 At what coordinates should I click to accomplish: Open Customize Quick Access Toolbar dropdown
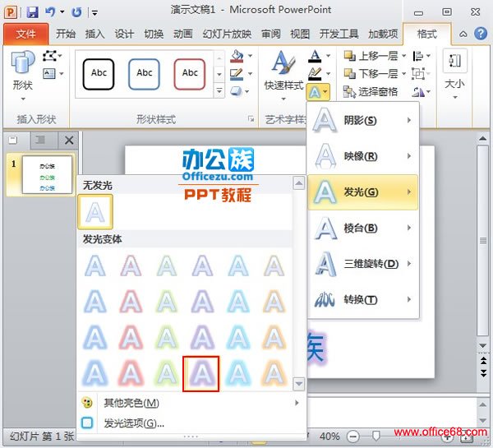(94, 12)
